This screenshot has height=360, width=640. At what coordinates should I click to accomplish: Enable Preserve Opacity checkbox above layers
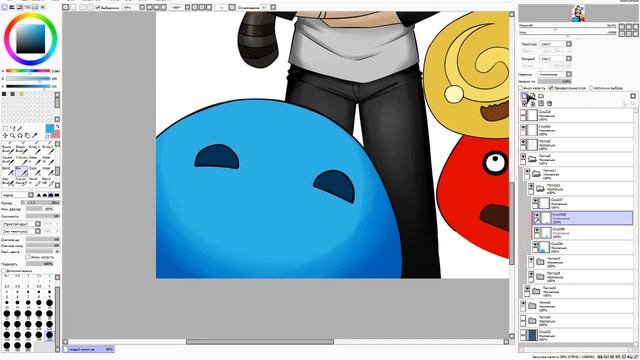point(521,88)
